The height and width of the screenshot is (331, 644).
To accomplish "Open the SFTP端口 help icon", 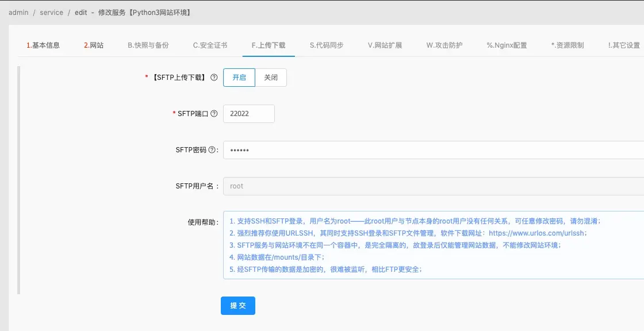I will [214, 114].
